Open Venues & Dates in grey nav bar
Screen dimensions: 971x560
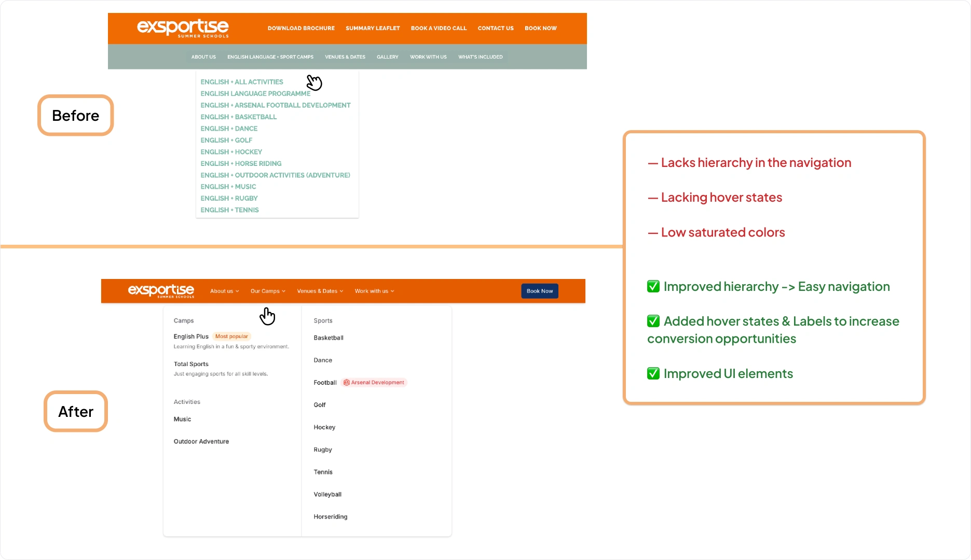(345, 57)
